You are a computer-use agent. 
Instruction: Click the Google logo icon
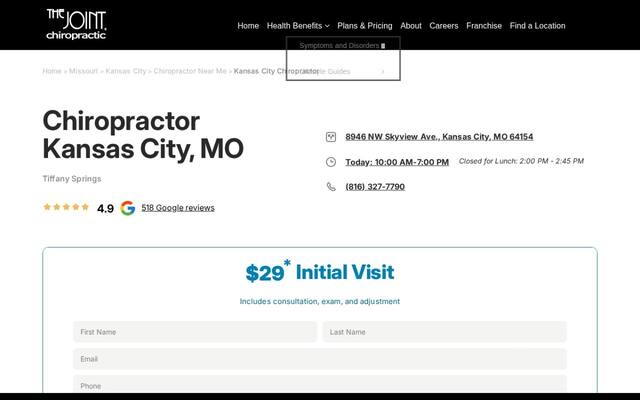[128, 208]
